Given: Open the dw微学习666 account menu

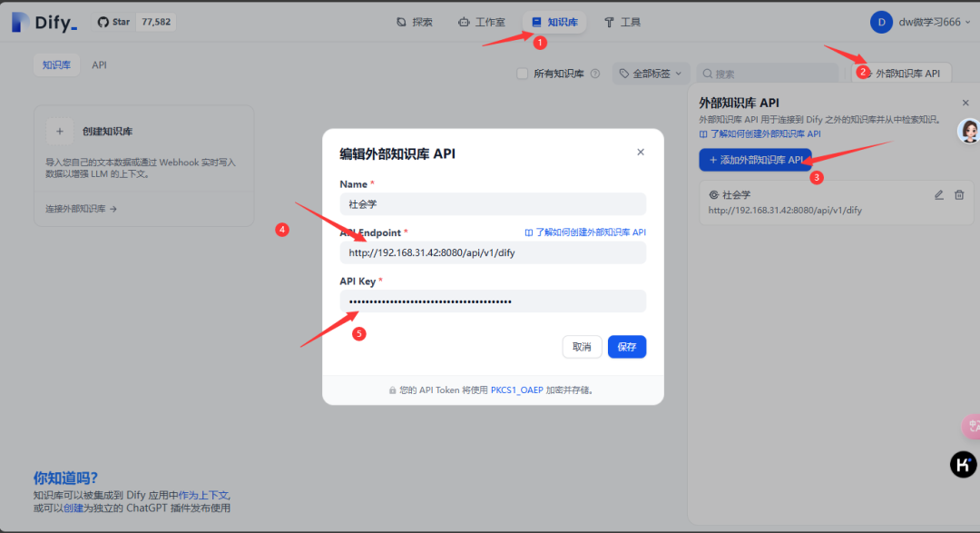Looking at the screenshot, I should click(928, 22).
